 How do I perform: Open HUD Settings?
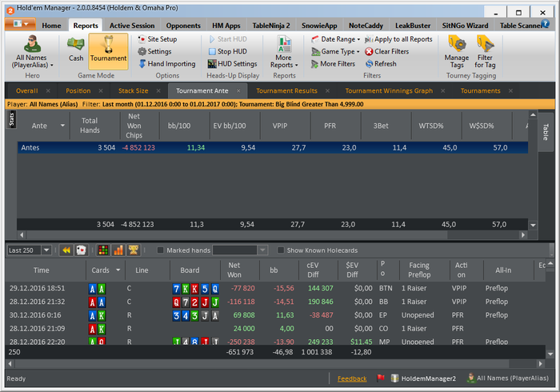click(x=233, y=64)
